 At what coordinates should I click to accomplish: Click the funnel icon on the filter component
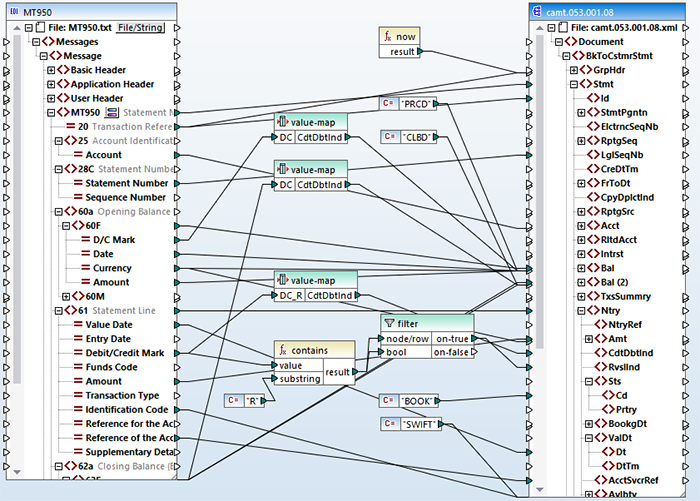[x=390, y=323]
